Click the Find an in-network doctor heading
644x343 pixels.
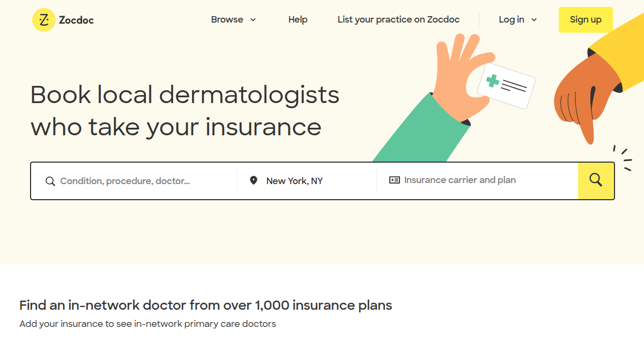(206, 305)
